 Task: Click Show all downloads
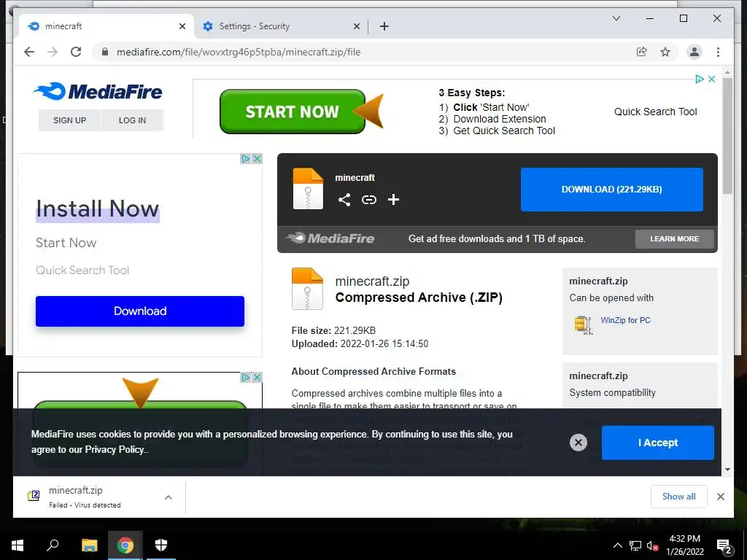click(x=679, y=497)
